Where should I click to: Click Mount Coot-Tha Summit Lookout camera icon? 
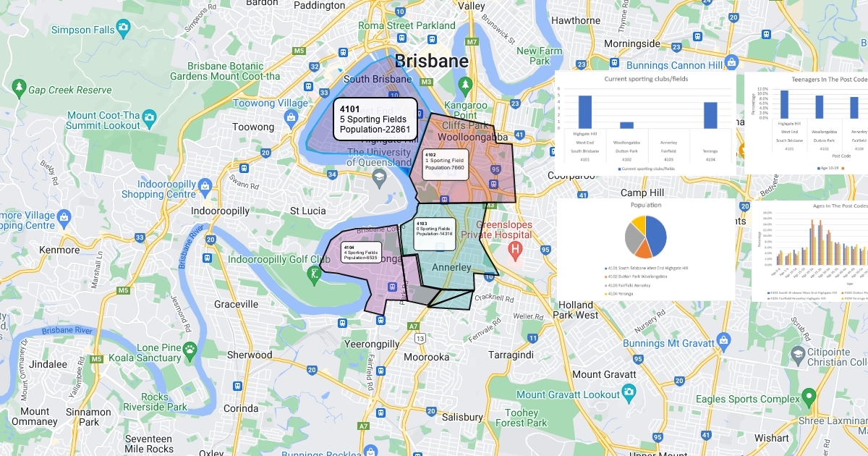pos(148,116)
